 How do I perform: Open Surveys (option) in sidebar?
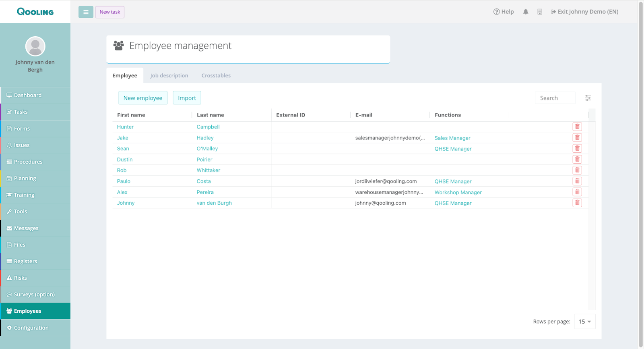pos(35,294)
